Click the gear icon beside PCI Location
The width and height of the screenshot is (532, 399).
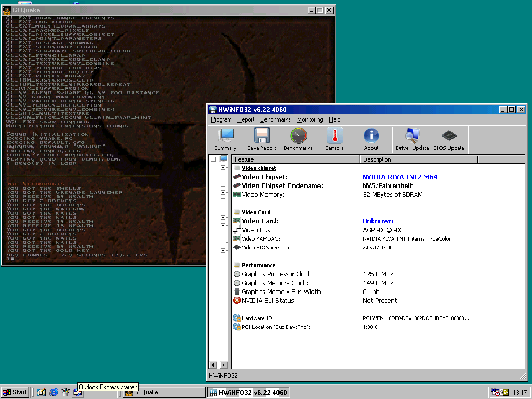pos(237,327)
